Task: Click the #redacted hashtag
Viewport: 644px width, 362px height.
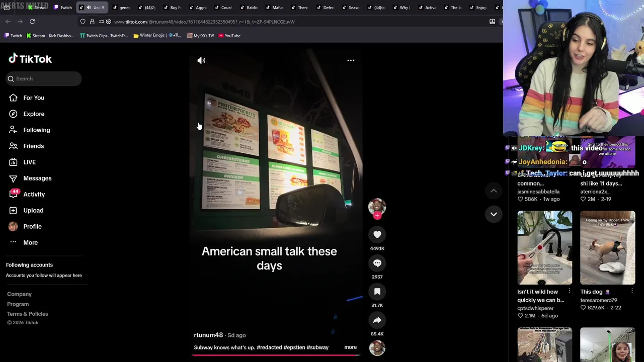Action: coord(269,347)
